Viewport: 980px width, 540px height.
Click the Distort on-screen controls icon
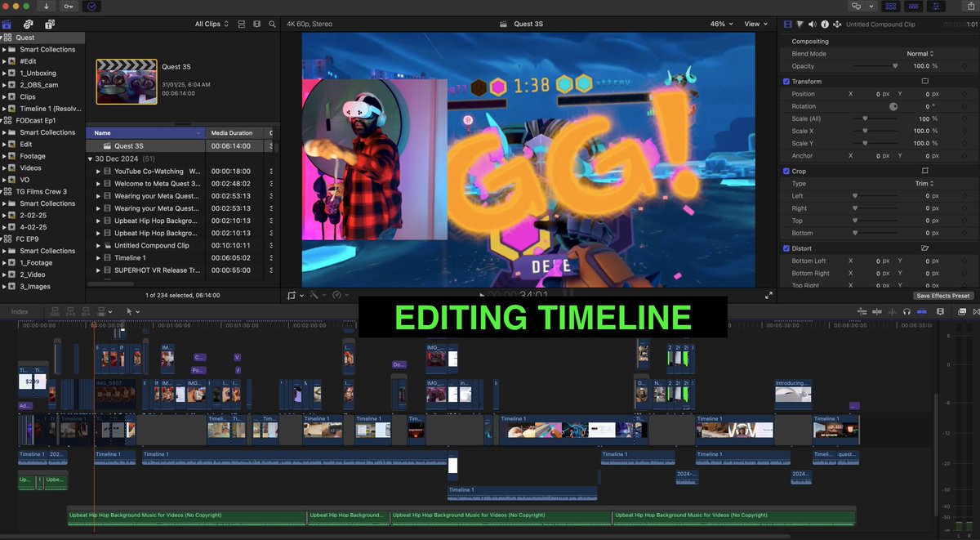pos(924,248)
